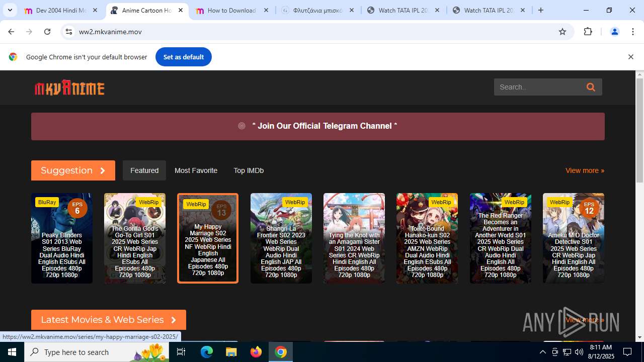Select the Most Favorite tab
The image size is (644, 362).
point(196,170)
